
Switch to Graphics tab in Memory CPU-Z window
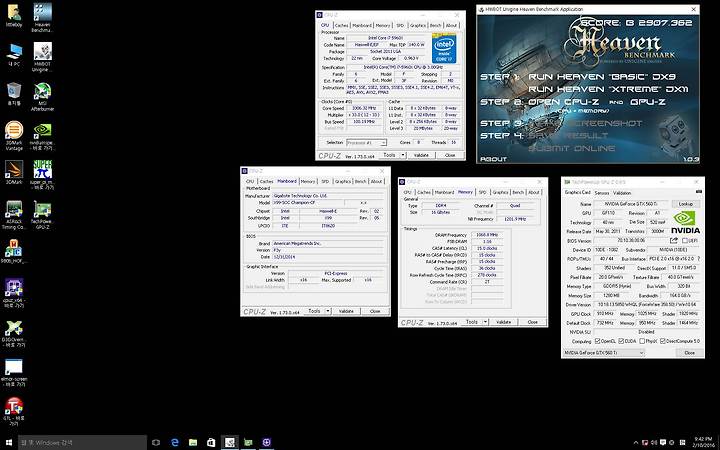tap(500, 192)
